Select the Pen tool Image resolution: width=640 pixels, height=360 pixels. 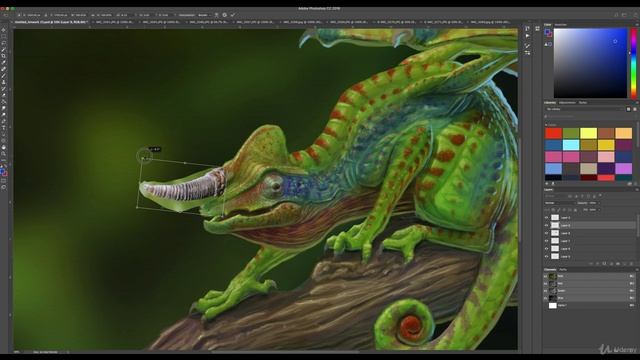tap(4, 121)
